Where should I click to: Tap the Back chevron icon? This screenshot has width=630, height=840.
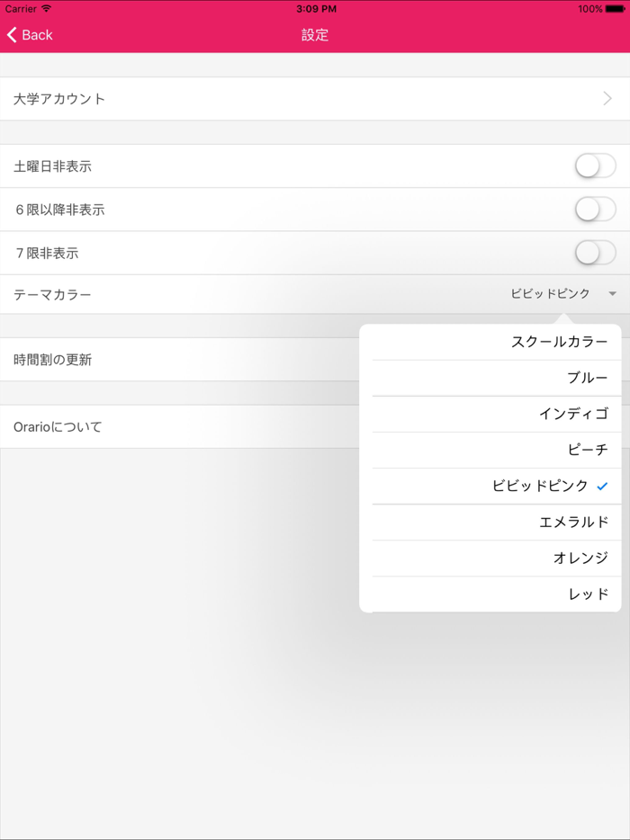[x=11, y=35]
